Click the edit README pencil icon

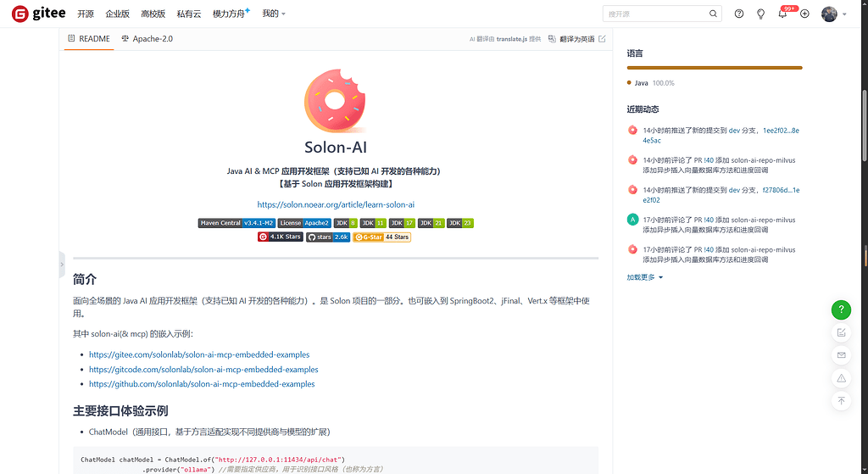click(603, 39)
